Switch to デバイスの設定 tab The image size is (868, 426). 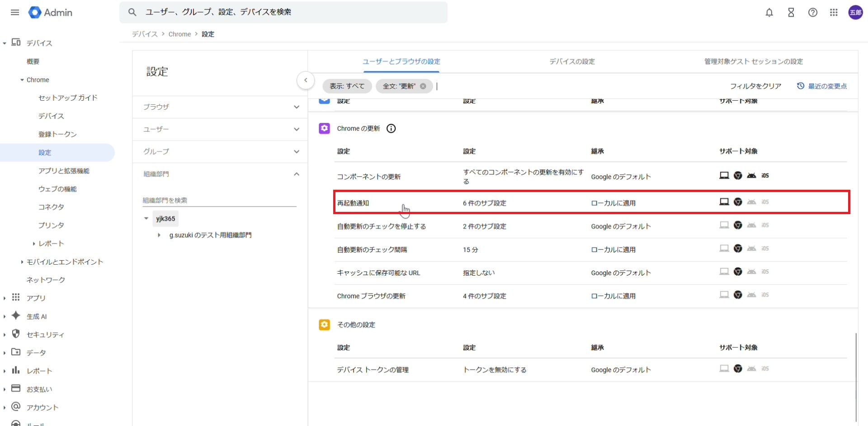pyautogui.click(x=572, y=61)
